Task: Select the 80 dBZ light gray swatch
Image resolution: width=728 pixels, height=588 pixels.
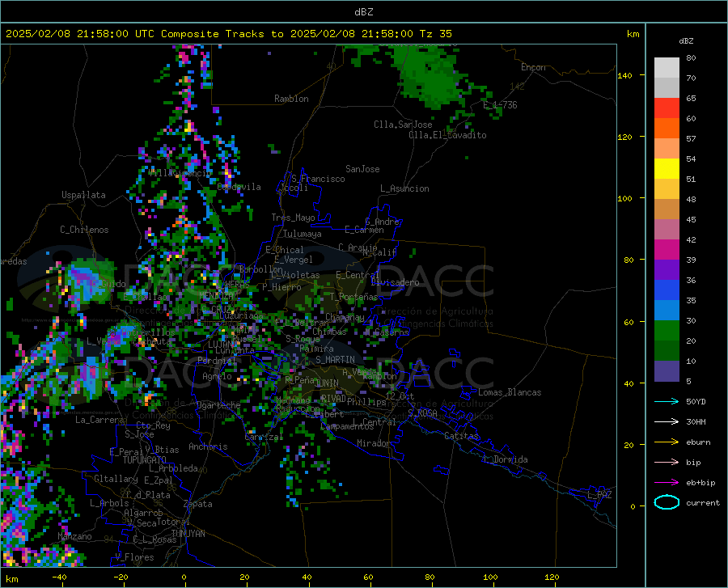Action: pos(667,68)
